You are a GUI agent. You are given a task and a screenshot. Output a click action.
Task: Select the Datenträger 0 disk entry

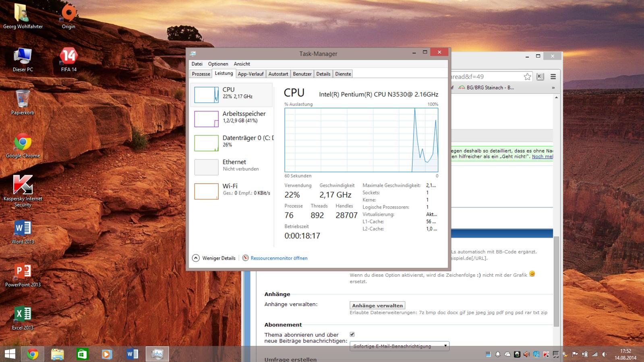232,143
